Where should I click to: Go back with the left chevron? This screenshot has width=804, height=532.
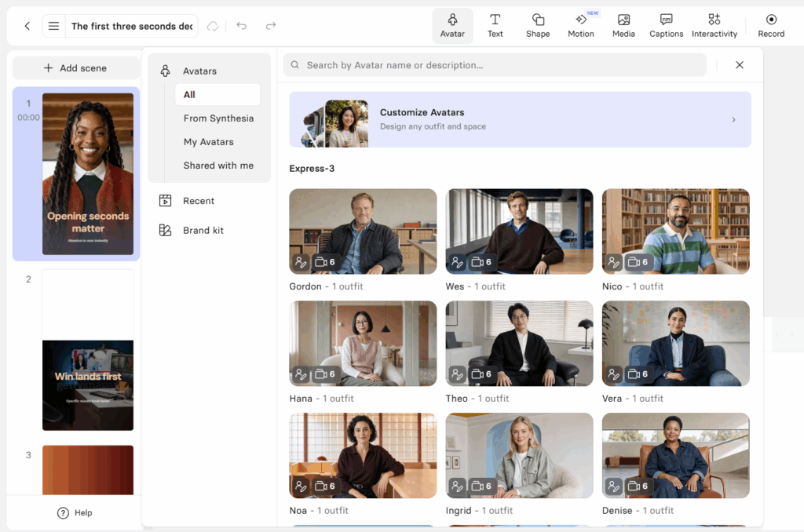[27, 26]
